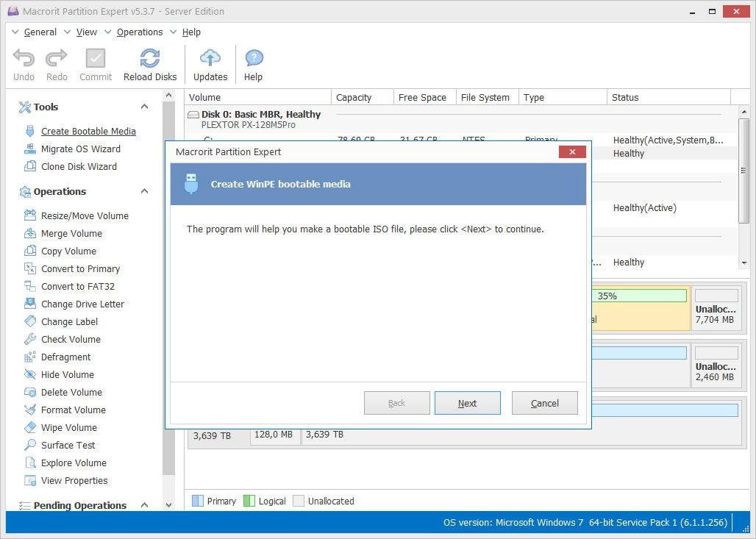Collapse the Operations section chevron
The height and width of the screenshot is (539, 756).
(144, 191)
